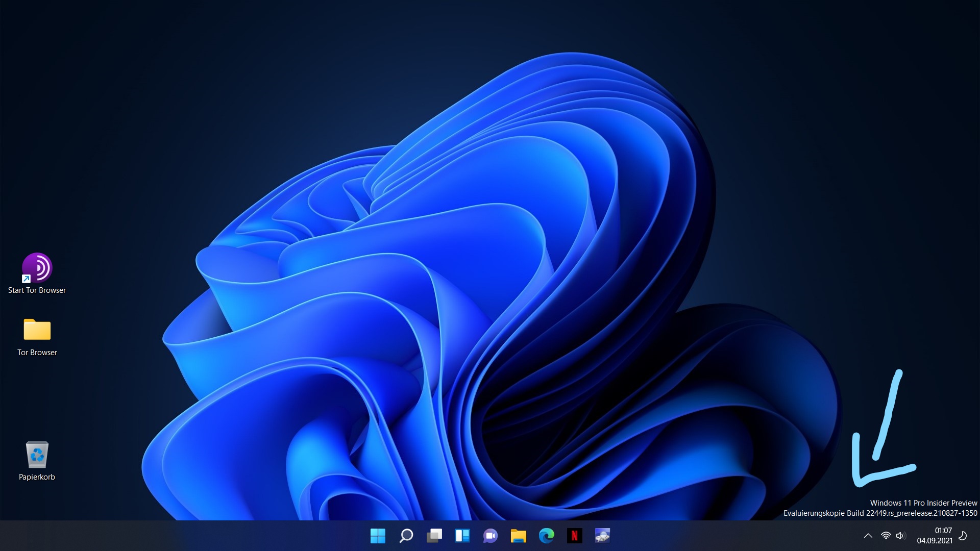Open clock and date calendar flyout
The image size is (980, 551).
point(934,536)
